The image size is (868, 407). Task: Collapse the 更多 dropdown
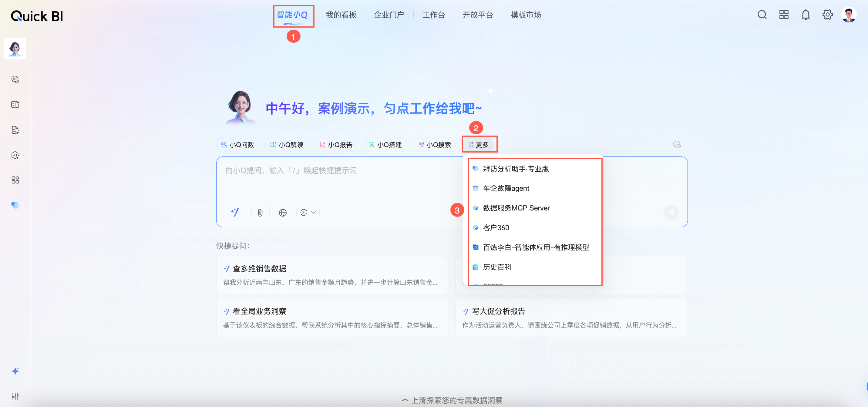click(x=478, y=145)
